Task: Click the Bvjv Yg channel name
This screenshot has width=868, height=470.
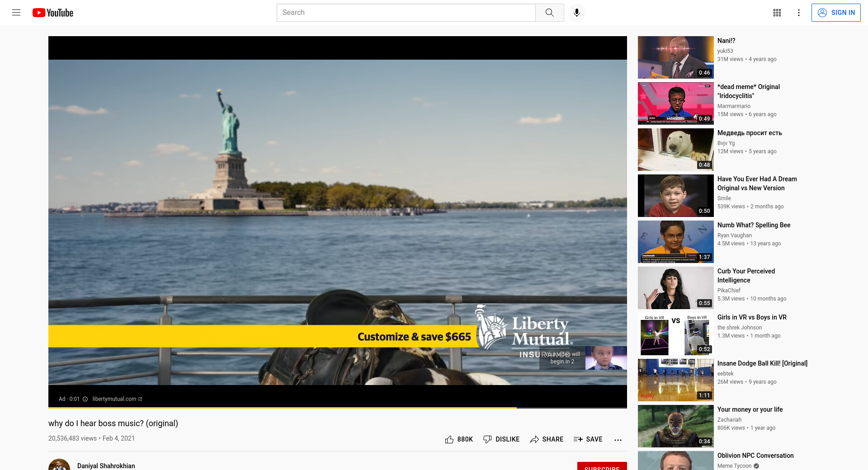Action: click(726, 143)
